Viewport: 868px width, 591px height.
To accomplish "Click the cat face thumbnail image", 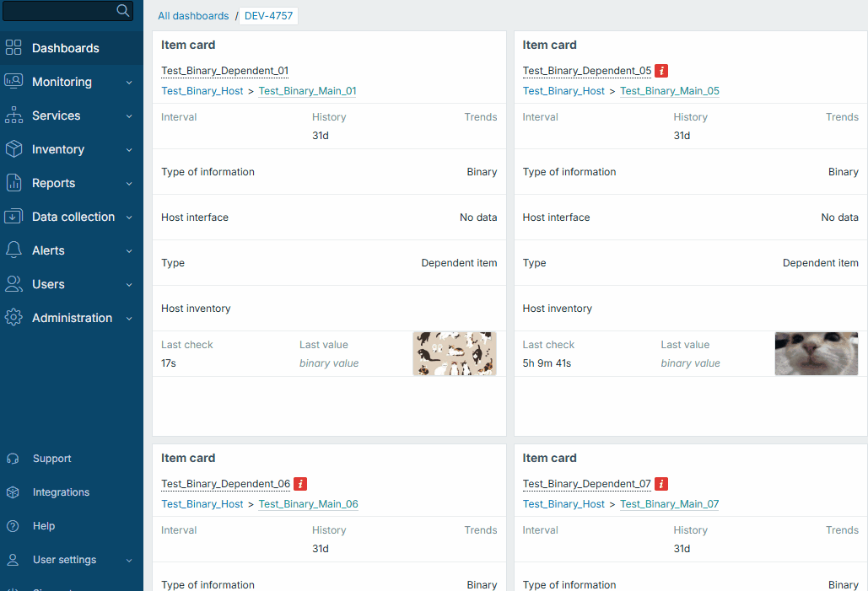I will (816, 353).
